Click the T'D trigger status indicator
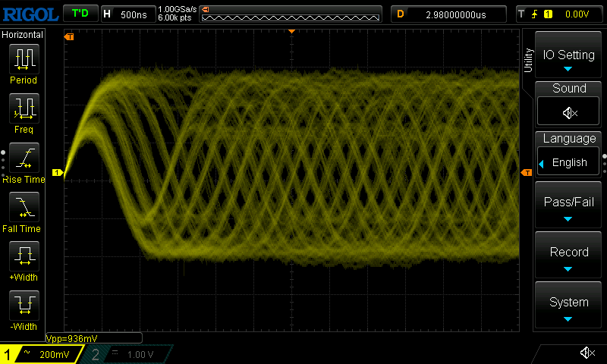This screenshot has height=364, width=607. [80, 14]
